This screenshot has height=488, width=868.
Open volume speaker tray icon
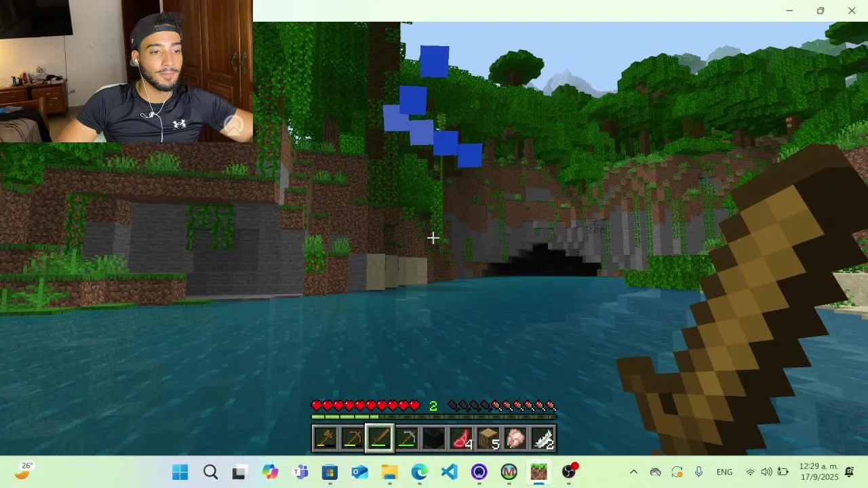coord(766,472)
